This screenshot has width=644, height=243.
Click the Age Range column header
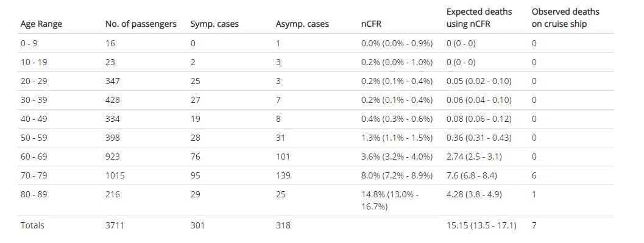(x=41, y=24)
